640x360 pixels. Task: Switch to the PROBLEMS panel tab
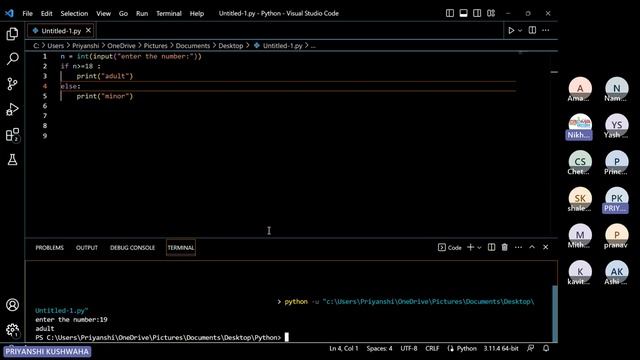49,248
